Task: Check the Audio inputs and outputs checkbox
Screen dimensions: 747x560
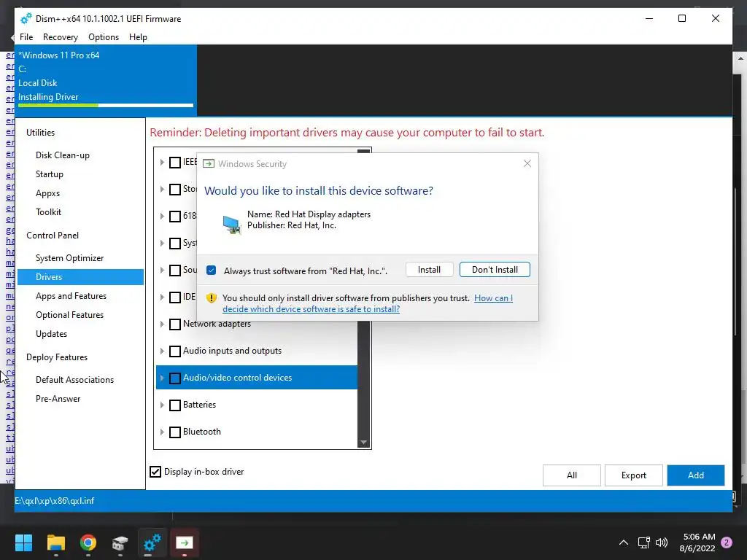Action: click(x=175, y=351)
